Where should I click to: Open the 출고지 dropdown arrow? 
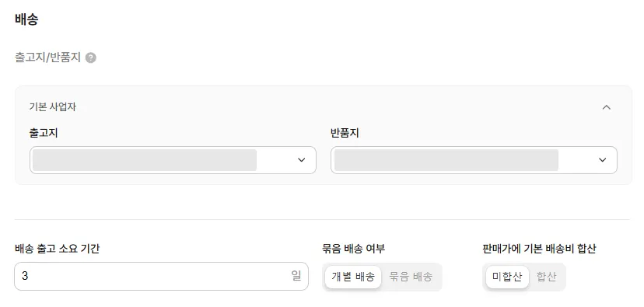[302, 160]
